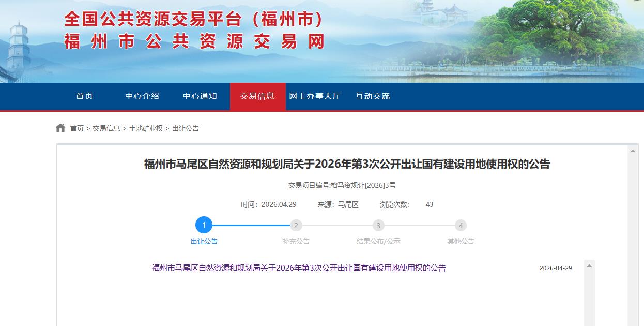Viewport: 644px width, 326px height.
Task: Click inner list scrollbar up arrow
Action: pos(589,265)
